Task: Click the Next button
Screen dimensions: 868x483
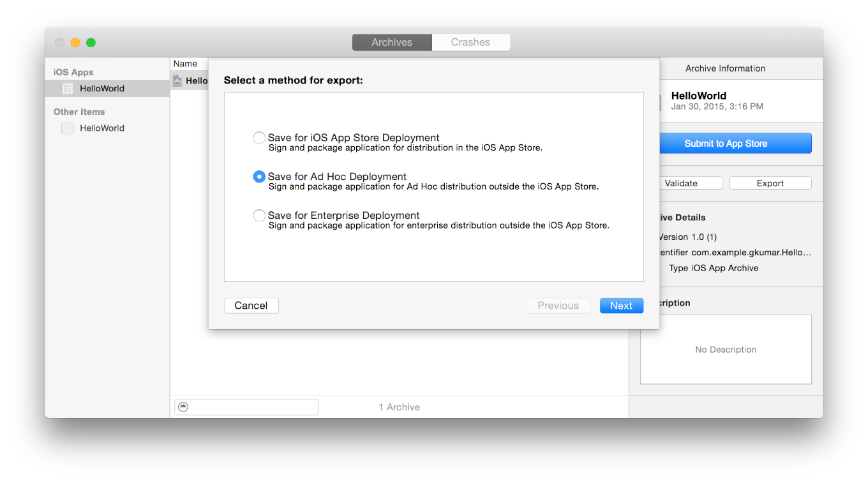Action: (622, 306)
